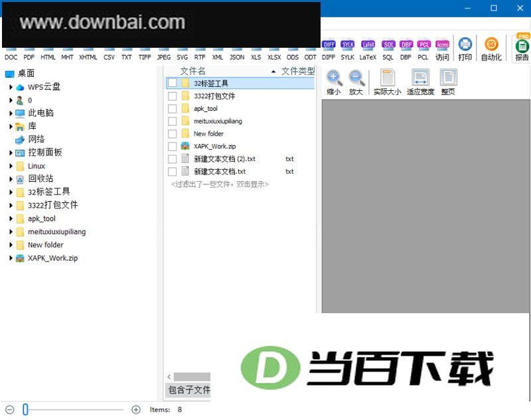The width and height of the screenshot is (531, 420).
Task: Open the Automation (自动化) tool
Action: pos(491,49)
